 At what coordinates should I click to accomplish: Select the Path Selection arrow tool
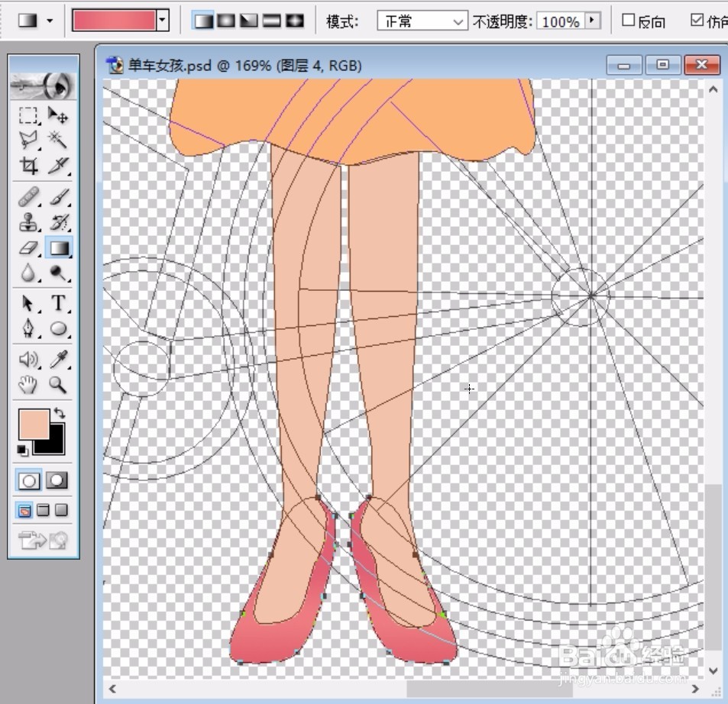[28, 303]
